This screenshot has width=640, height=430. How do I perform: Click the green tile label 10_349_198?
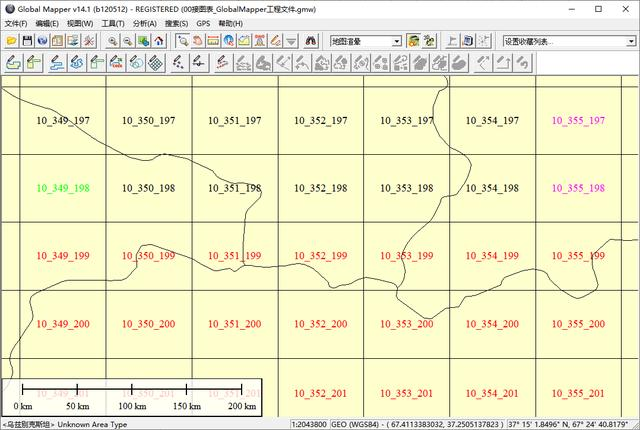(63, 188)
